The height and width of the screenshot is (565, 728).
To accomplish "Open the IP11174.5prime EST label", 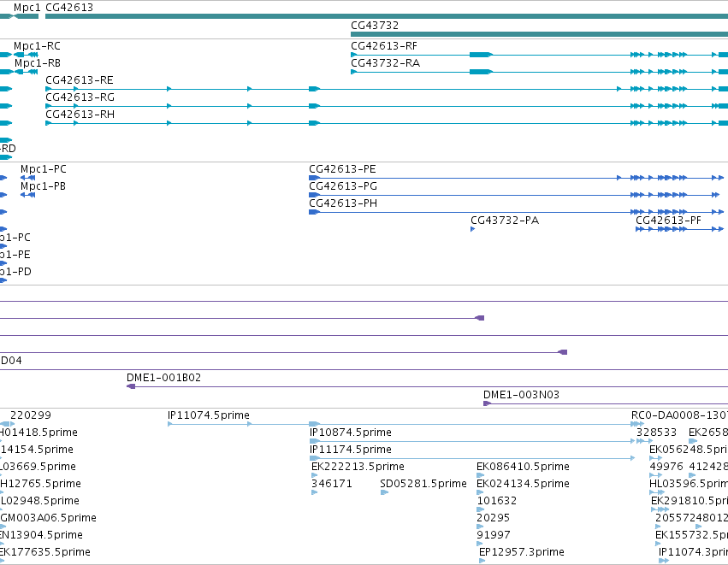I will coord(351,450).
